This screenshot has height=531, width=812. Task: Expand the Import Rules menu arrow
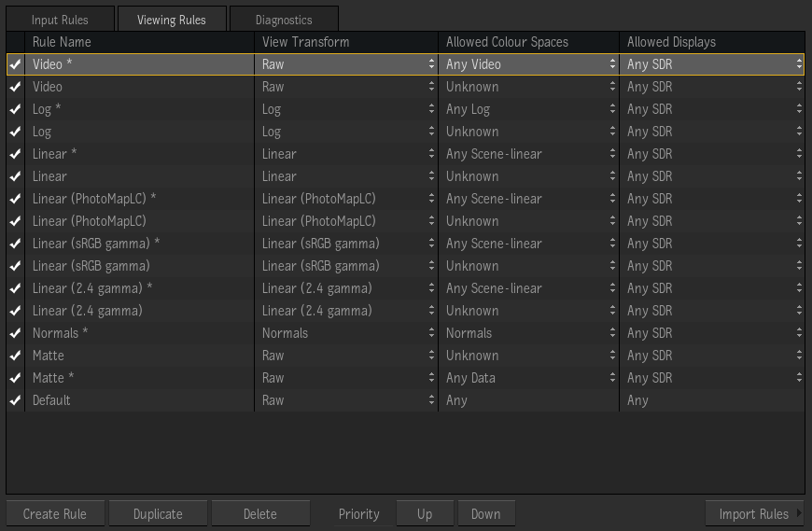point(799,514)
